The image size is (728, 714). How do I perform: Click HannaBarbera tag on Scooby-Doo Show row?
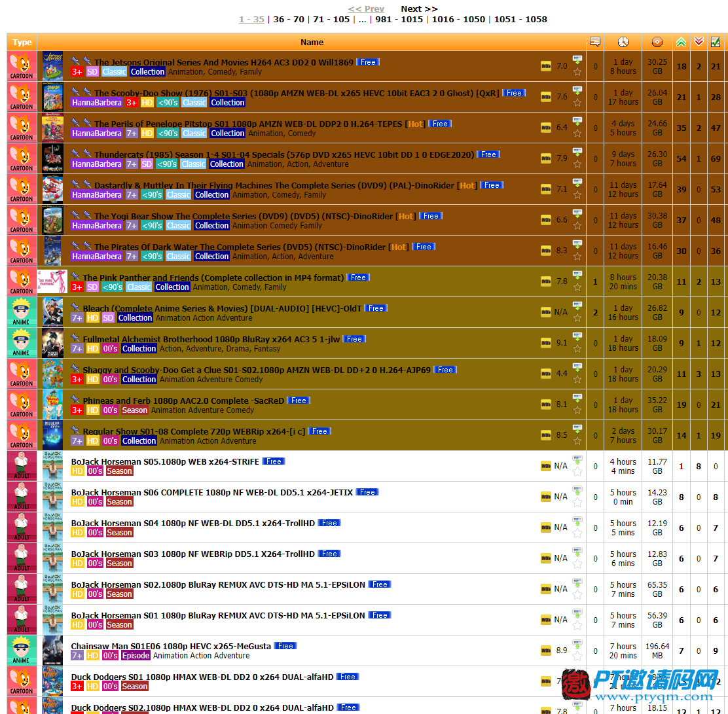[x=97, y=103]
